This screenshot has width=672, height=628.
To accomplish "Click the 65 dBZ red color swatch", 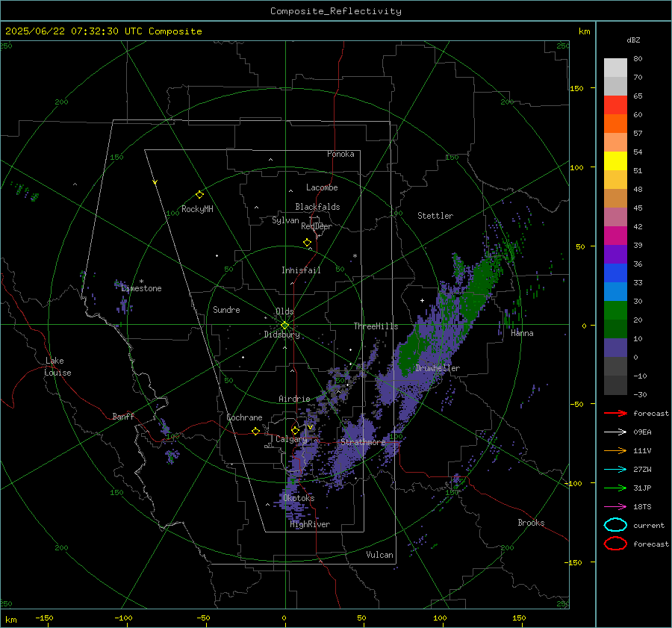I will [x=615, y=105].
